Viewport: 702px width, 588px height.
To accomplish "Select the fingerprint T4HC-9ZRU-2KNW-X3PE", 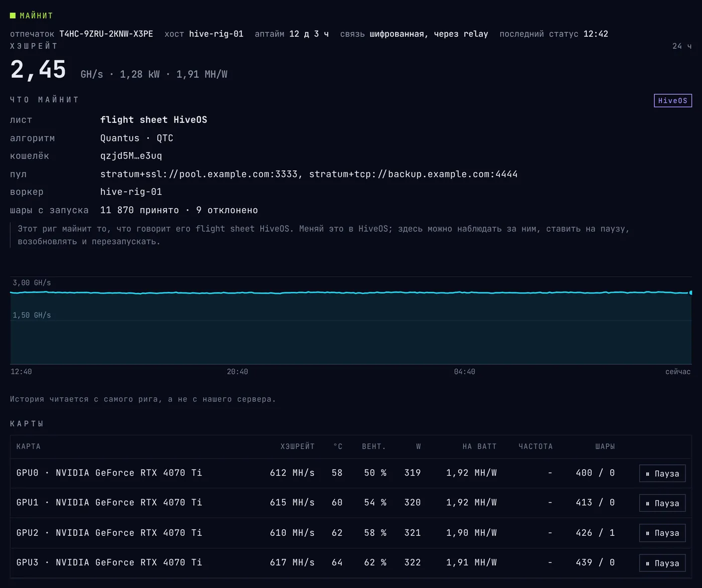I will (x=106, y=34).
